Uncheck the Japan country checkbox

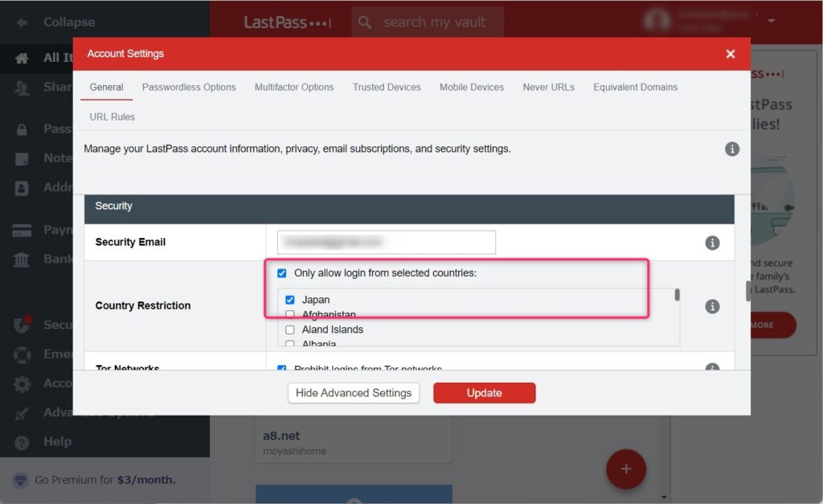[290, 300]
